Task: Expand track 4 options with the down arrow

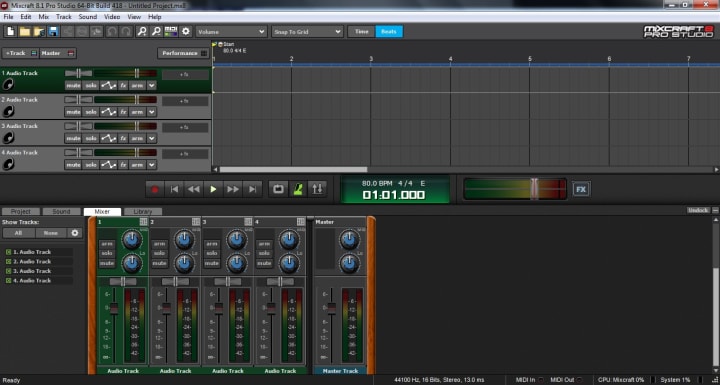Action: [x=152, y=165]
